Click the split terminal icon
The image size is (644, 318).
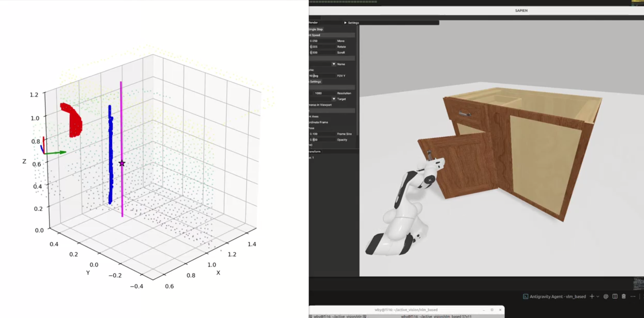615,296
